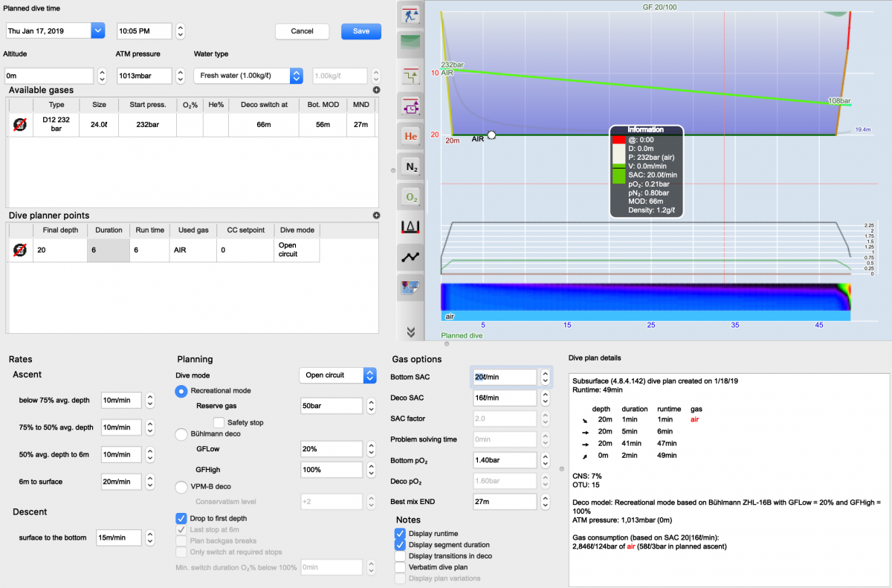892x588 pixels.
Task: Delete the D12 232 bar gas row
Action: [x=20, y=125]
